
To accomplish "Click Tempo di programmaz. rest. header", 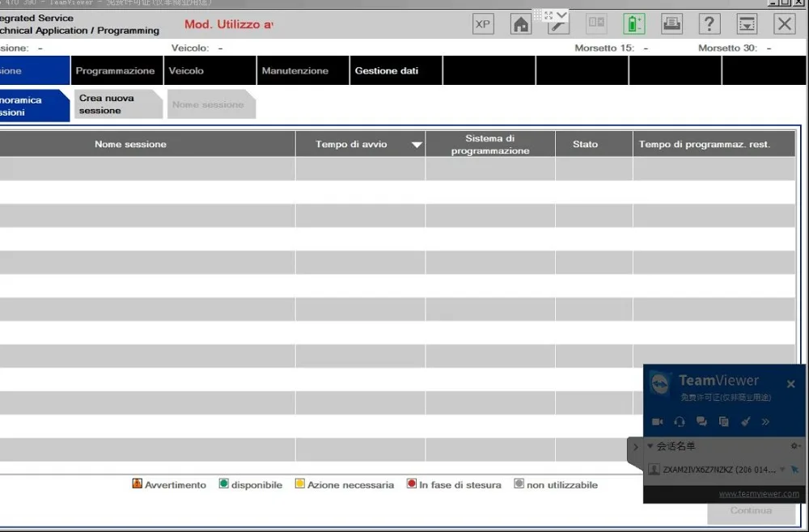I will coord(714,144).
